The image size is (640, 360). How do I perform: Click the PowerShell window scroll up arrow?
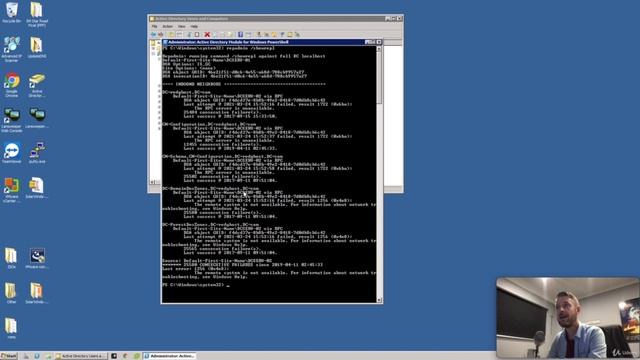379,49
